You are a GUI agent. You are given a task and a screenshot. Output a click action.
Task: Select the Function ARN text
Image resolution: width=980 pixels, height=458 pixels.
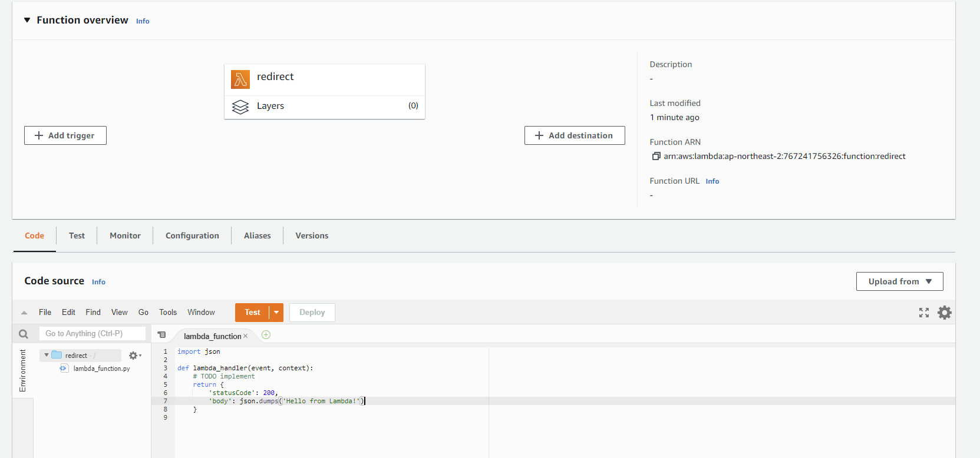[x=784, y=156]
